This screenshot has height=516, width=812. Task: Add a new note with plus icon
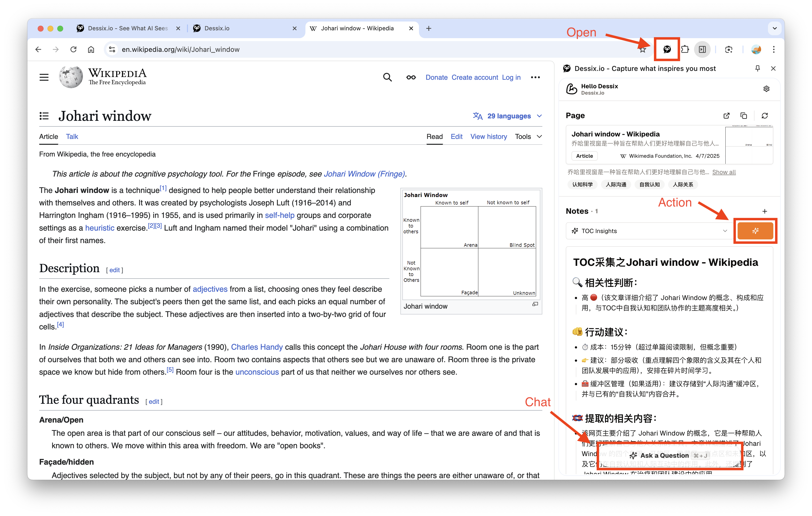coord(765,211)
